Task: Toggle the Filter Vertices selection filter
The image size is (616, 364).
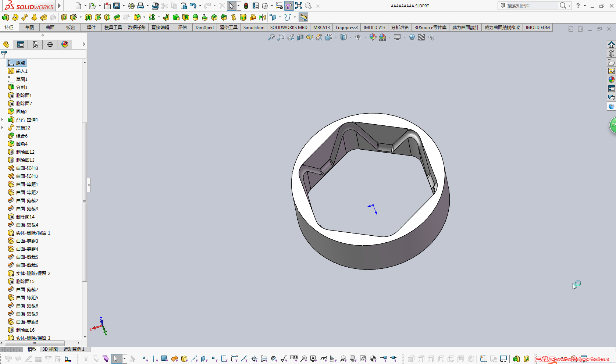Action: 145,359
